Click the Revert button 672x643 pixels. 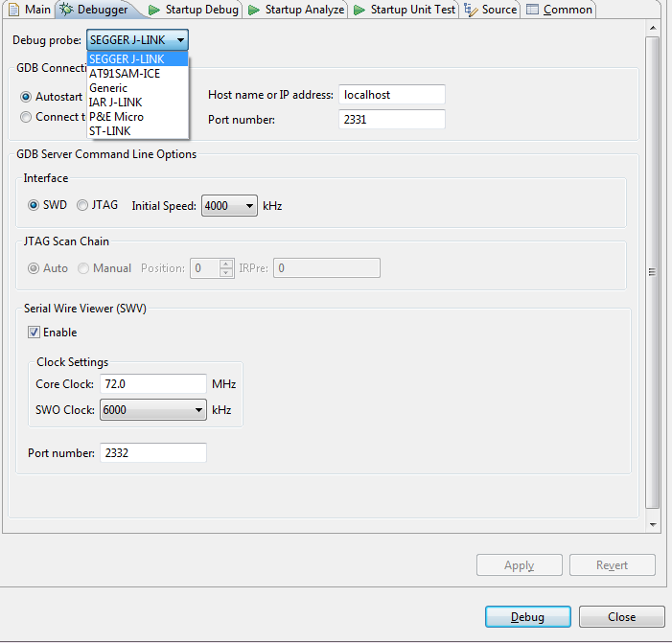pyautogui.click(x=612, y=565)
